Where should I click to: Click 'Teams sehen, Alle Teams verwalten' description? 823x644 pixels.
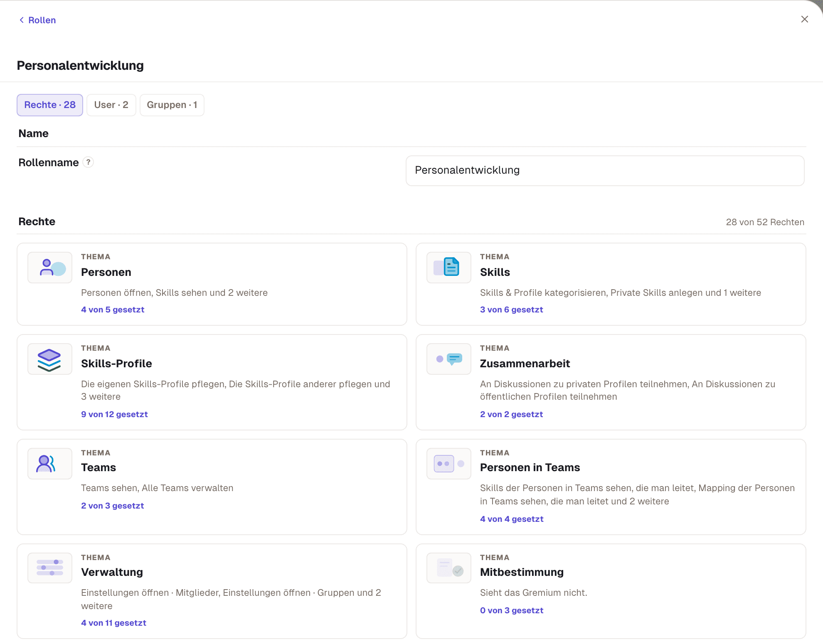[157, 488]
